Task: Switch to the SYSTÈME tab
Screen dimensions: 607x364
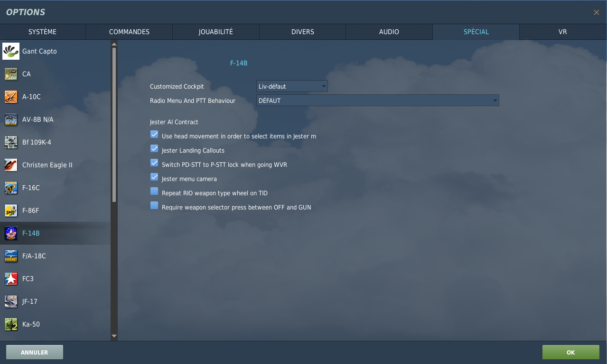Action: pos(43,32)
